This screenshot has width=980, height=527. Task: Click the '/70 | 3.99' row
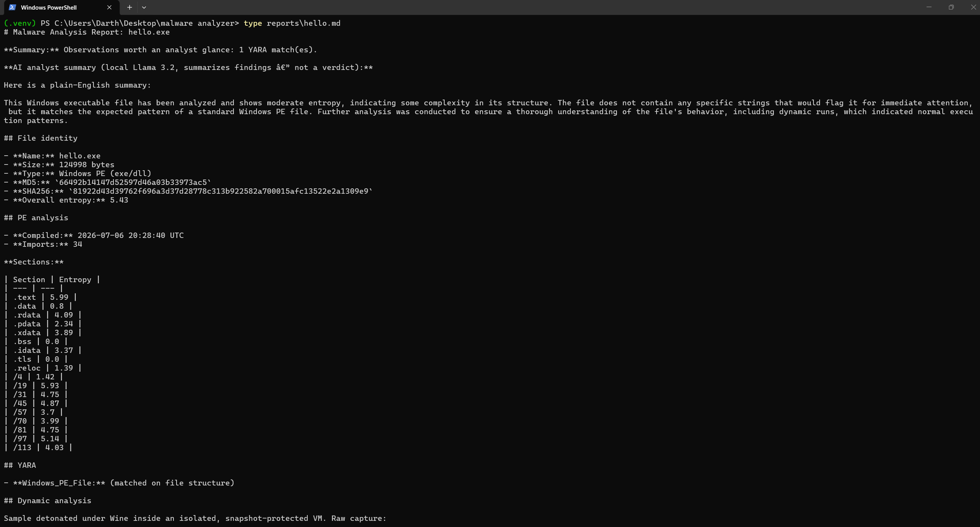[x=36, y=421]
